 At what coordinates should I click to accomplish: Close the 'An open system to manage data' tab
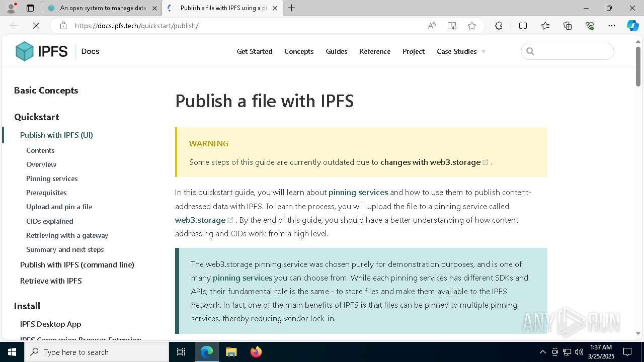pyautogui.click(x=154, y=8)
